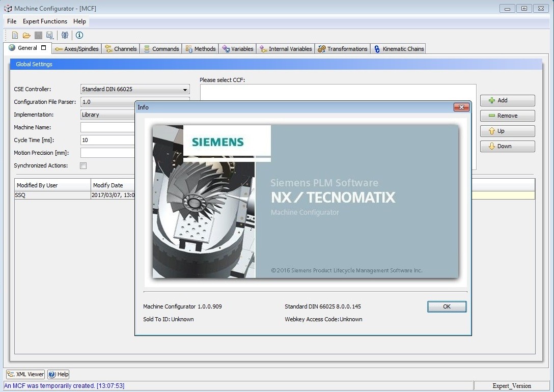Image resolution: width=554 pixels, height=392 pixels.
Task: Click the bottom Help button
Action: click(x=59, y=374)
